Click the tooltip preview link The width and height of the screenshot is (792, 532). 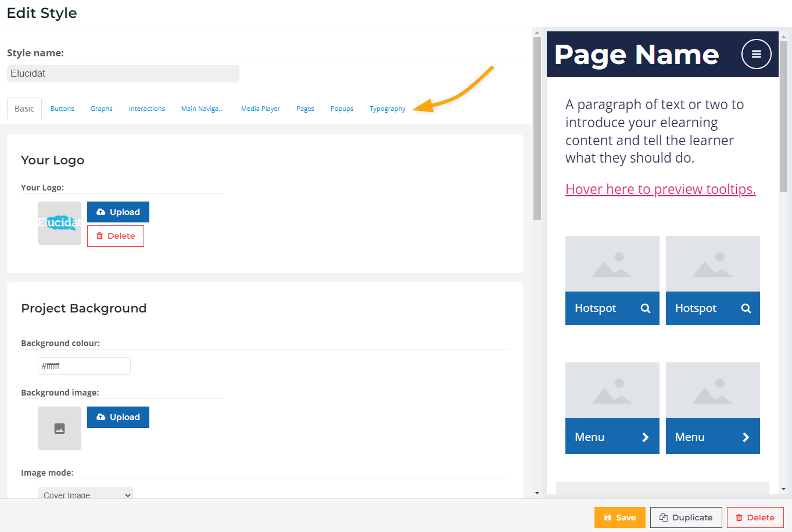(x=661, y=189)
